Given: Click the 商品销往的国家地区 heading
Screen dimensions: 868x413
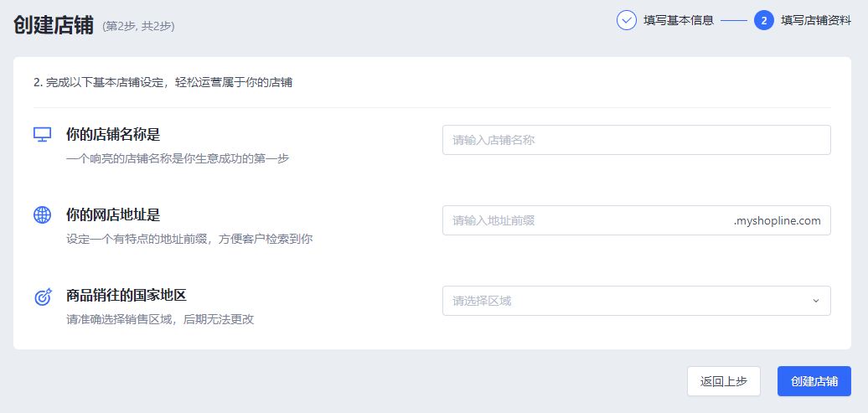Looking at the screenshot, I should click(127, 295).
